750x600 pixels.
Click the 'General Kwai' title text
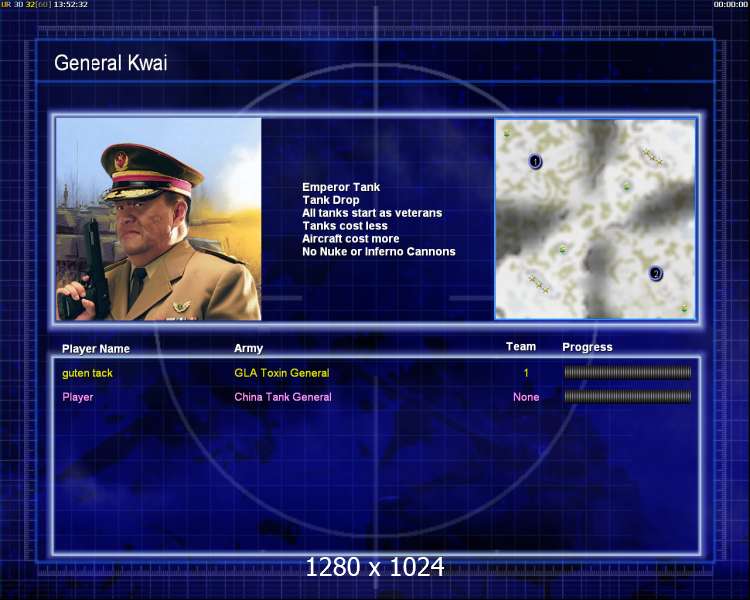pyautogui.click(x=110, y=63)
